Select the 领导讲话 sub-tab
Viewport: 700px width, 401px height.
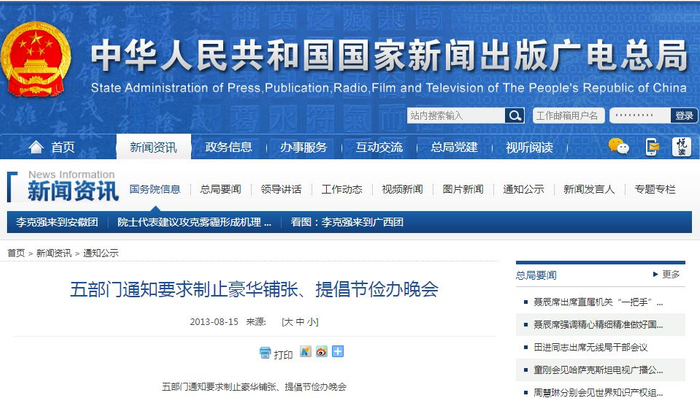(281, 189)
